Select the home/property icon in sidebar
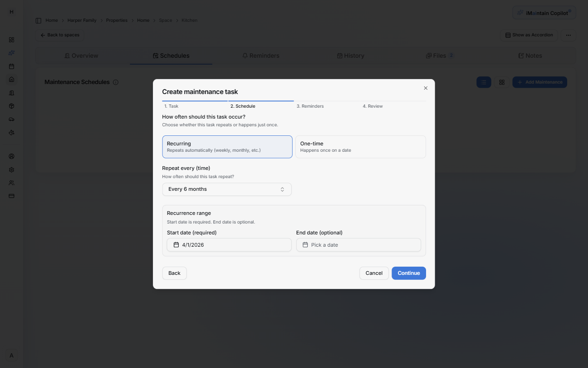Screen dimensions: 588x368 click(11, 80)
